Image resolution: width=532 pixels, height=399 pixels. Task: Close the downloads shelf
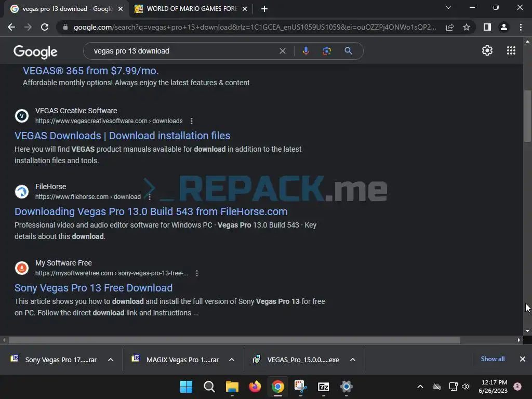[x=523, y=359]
